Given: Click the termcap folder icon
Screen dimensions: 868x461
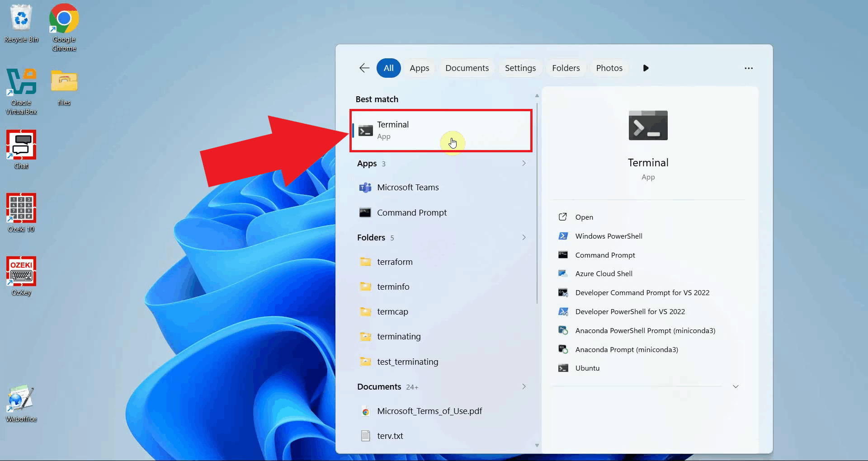Looking at the screenshot, I should [x=365, y=311].
